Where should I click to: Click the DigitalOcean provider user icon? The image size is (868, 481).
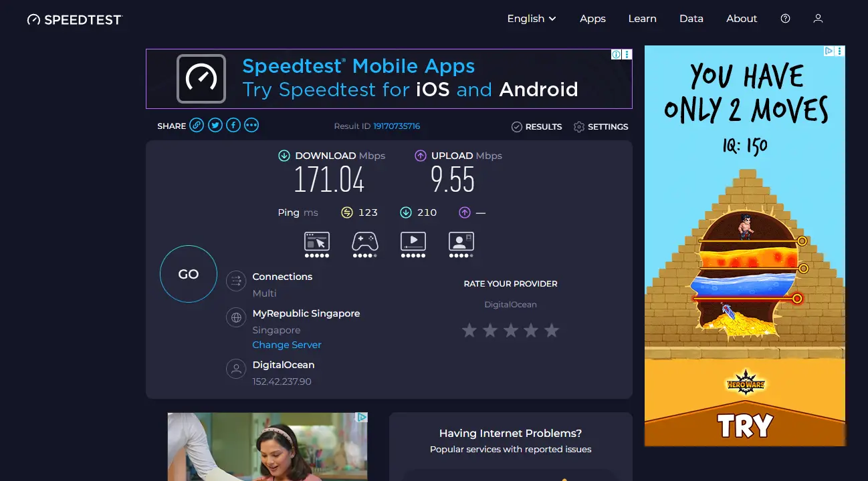[x=236, y=369]
